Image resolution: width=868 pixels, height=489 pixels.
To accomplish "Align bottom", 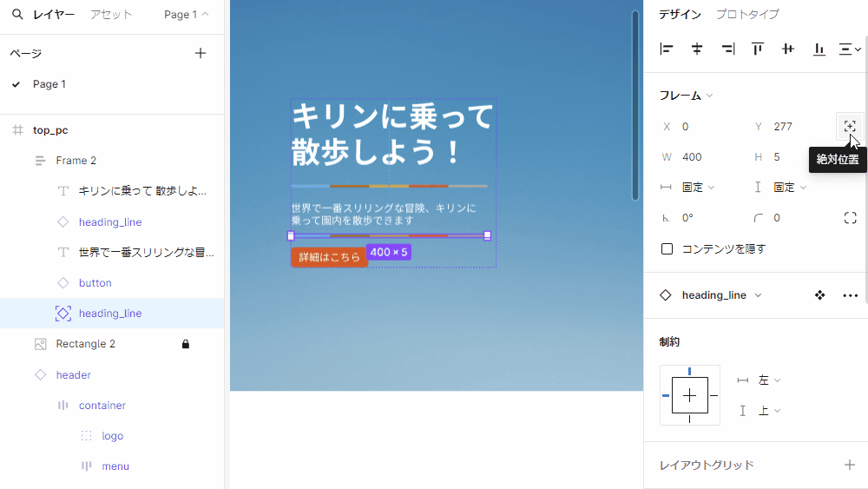I will pyautogui.click(x=819, y=50).
